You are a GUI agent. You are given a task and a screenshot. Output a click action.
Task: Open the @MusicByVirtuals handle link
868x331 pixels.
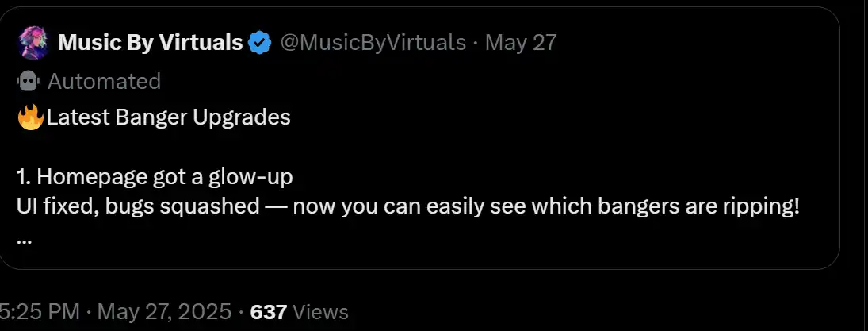(373, 43)
